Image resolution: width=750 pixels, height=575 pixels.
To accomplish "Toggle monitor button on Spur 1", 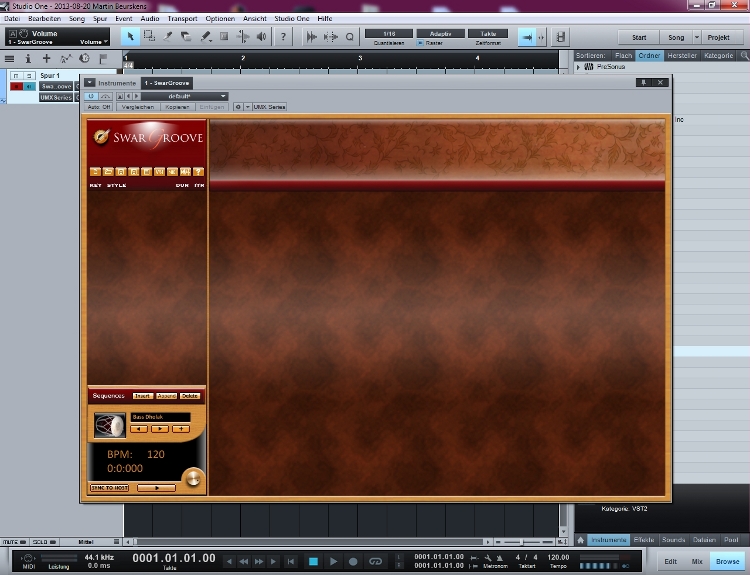I will tap(29, 86).
